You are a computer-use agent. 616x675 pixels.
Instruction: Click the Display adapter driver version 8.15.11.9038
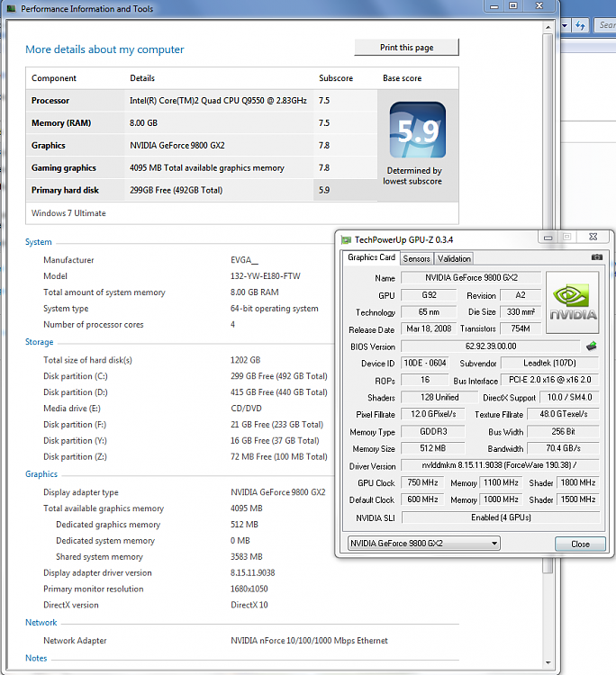(252, 573)
